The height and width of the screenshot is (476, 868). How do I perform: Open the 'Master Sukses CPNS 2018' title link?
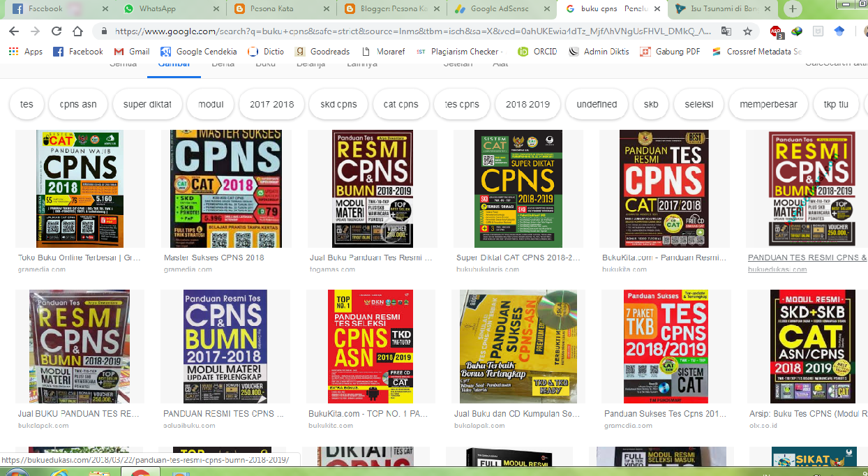coord(214,258)
